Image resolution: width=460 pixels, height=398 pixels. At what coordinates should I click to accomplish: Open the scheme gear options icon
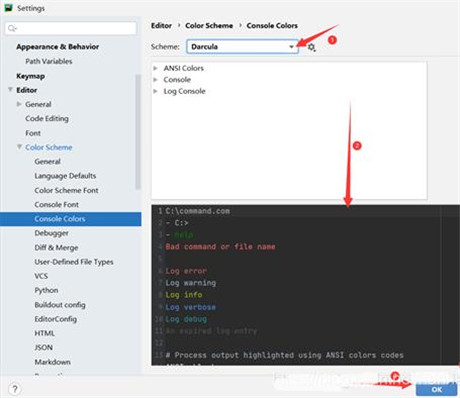coord(311,47)
